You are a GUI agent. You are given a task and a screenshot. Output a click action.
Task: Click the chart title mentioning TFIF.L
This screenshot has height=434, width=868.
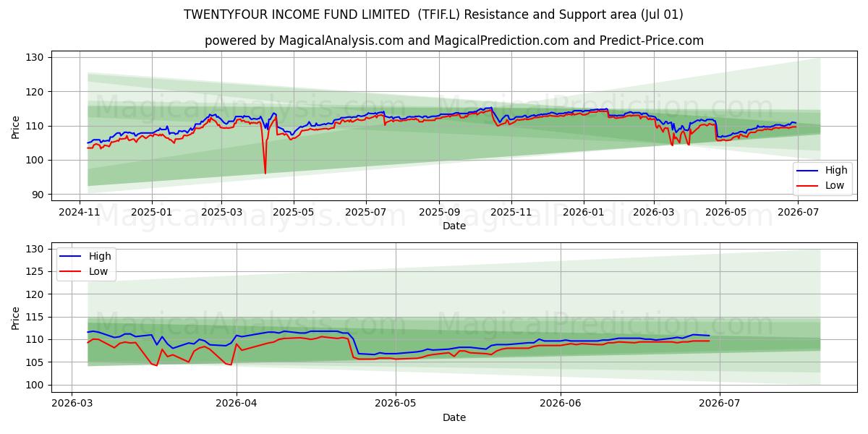[433, 14]
